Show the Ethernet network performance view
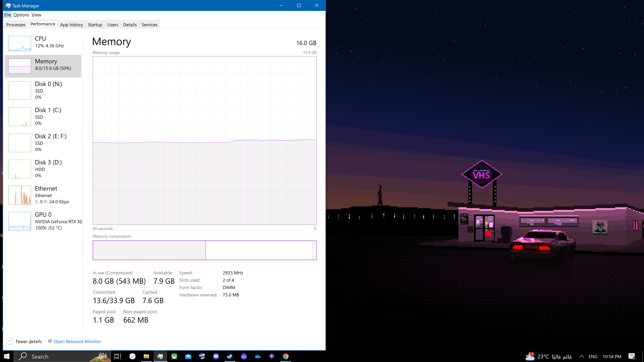 [43, 195]
